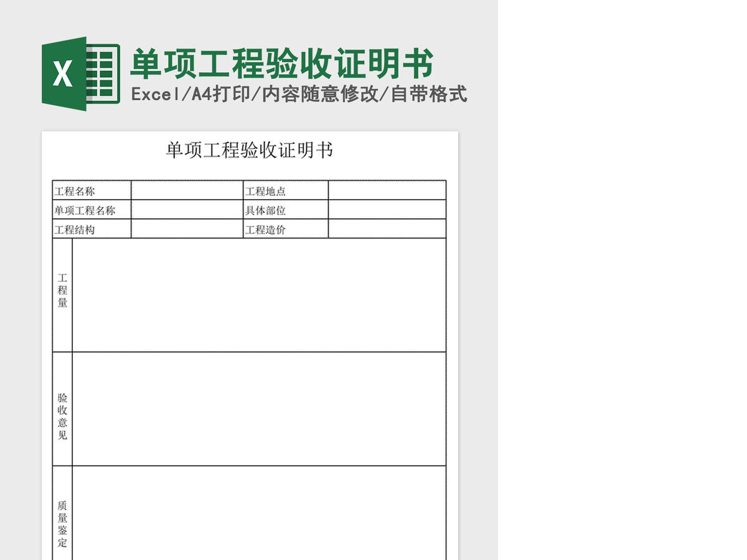Select the 单项工程名称 label cell
Screen dimensions: 747x560
point(92,210)
